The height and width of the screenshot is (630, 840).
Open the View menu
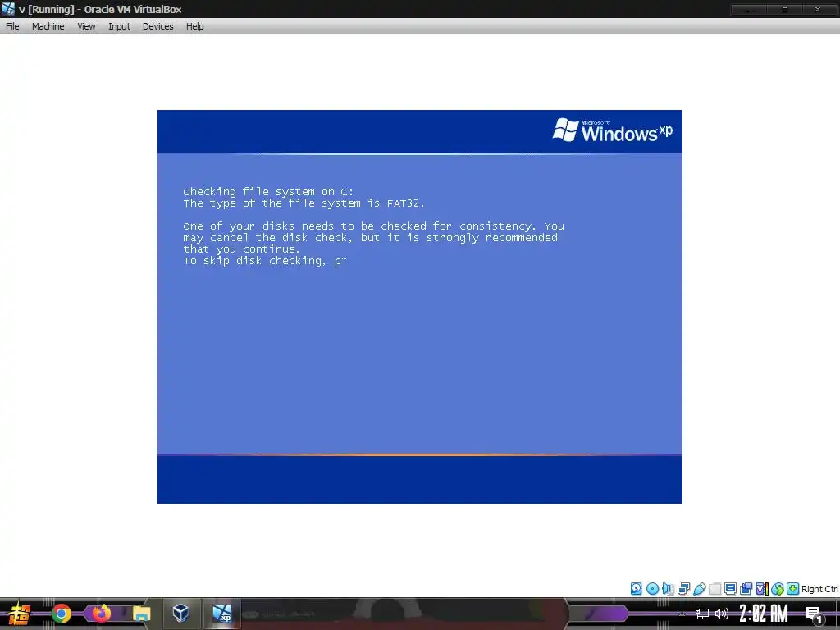86,26
